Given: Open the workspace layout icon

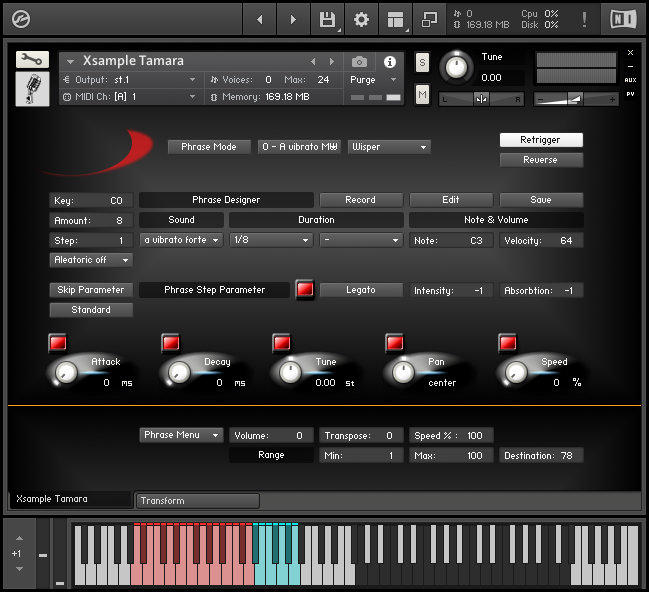Looking at the screenshot, I should click(395, 19).
